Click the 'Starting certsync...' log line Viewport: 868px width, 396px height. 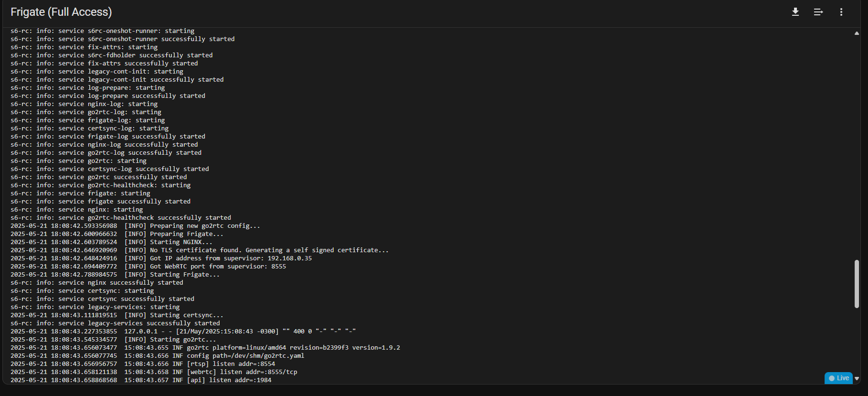click(117, 315)
